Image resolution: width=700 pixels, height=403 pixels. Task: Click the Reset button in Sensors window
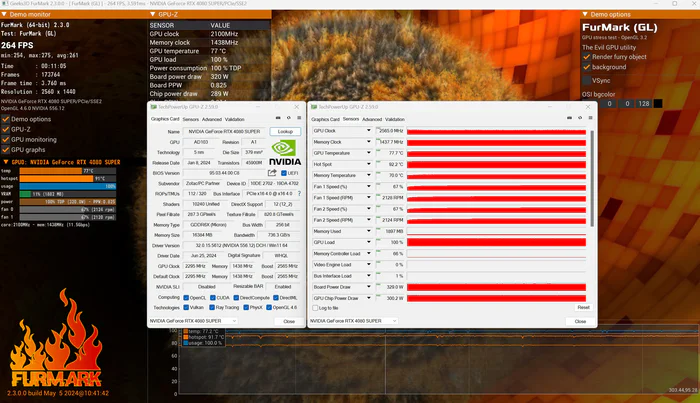pyautogui.click(x=583, y=307)
